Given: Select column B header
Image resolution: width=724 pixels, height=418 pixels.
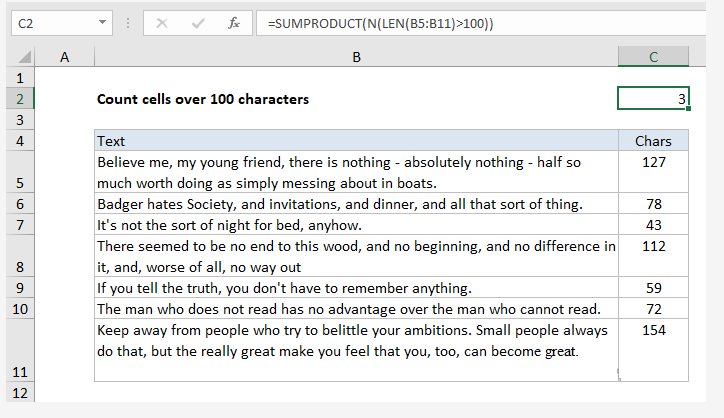Looking at the screenshot, I should 356,57.
